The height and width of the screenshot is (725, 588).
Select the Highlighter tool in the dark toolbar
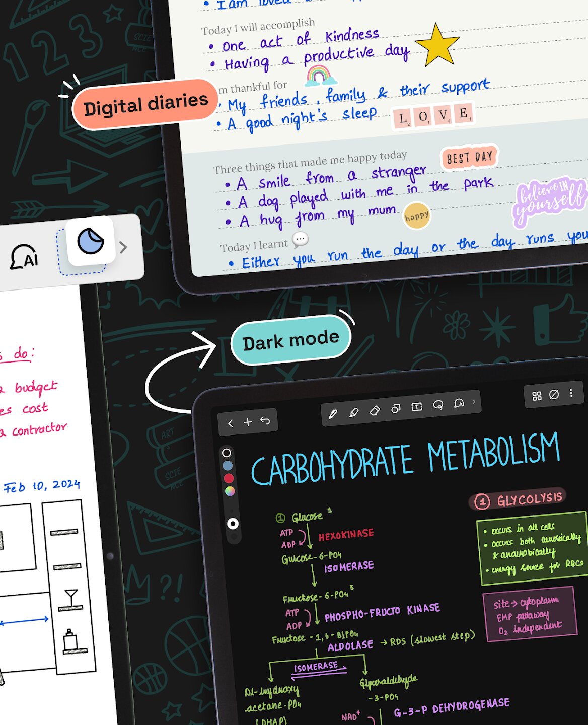[354, 412]
